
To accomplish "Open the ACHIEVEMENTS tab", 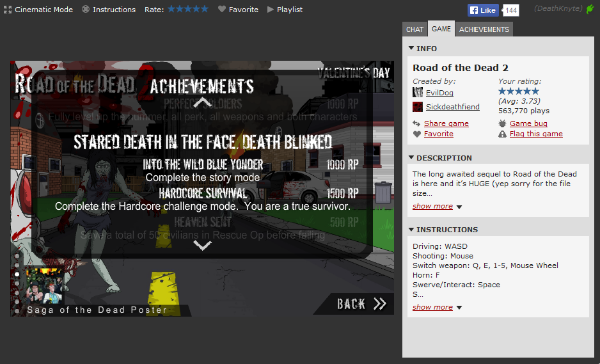I will coord(484,29).
